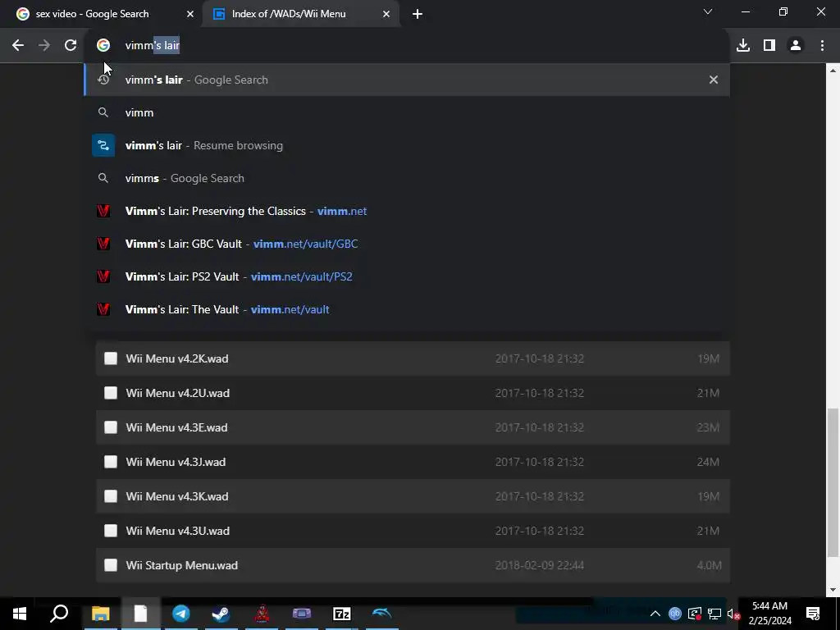Go forward with the browser forward arrow
The image size is (840, 630).
[44, 46]
